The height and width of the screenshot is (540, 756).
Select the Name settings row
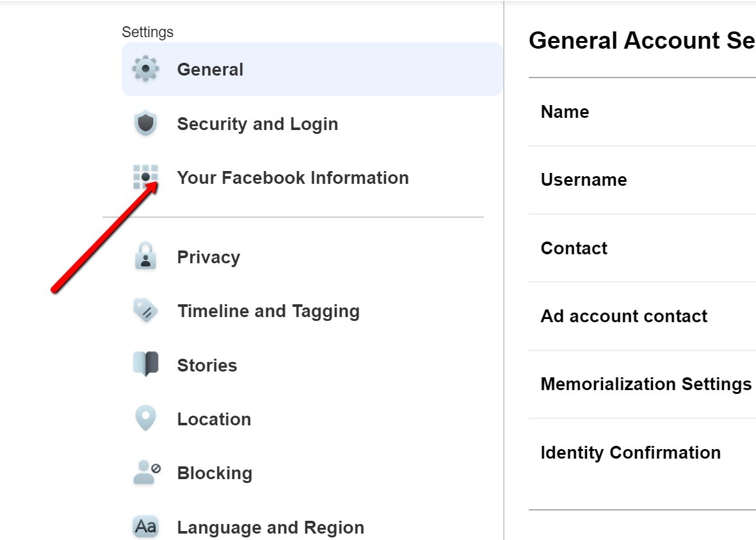pyautogui.click(x=642, y=112)
